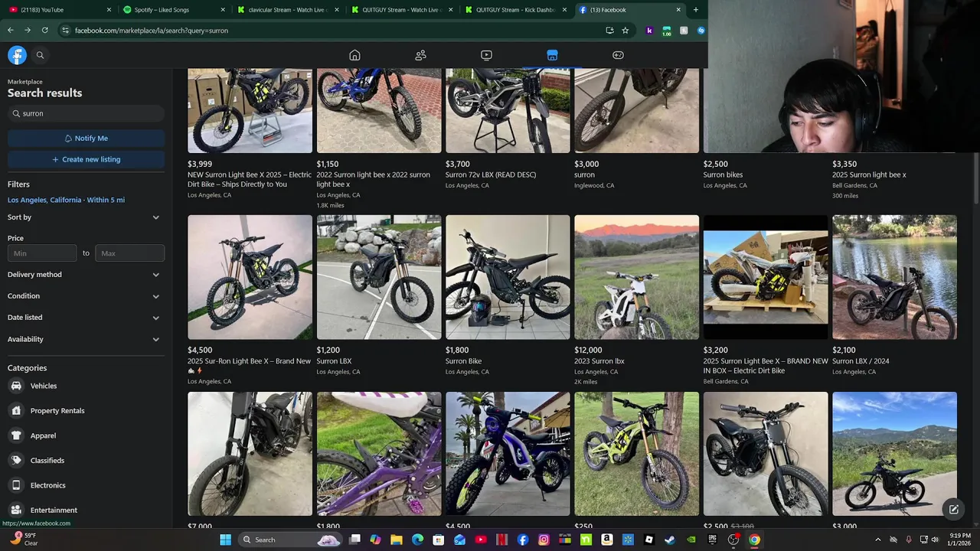This screenshot has height=551, width=980.
Task: Click the browser address bar URL
Action: pyautogui.click(x=152, y=31)
